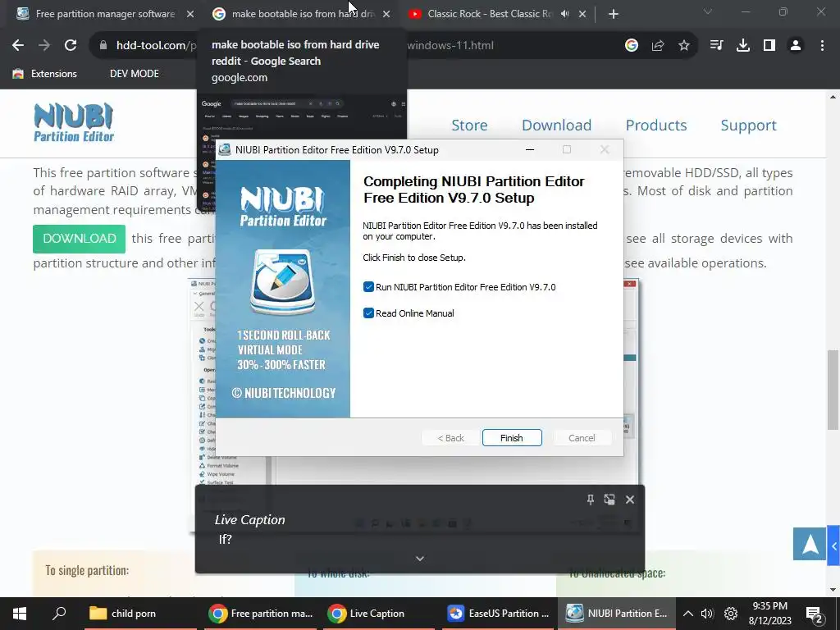Share this page via the share icon

pos(658,46)
